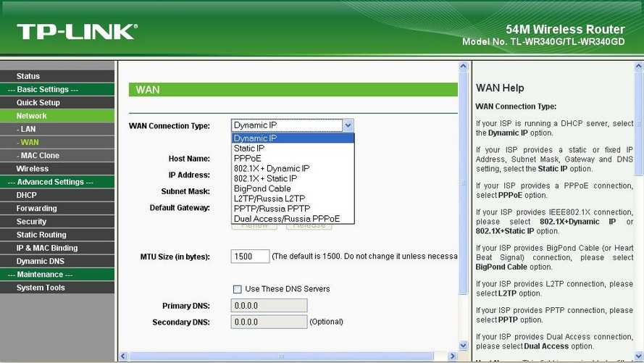Open the Status page in sidebar

28,76
